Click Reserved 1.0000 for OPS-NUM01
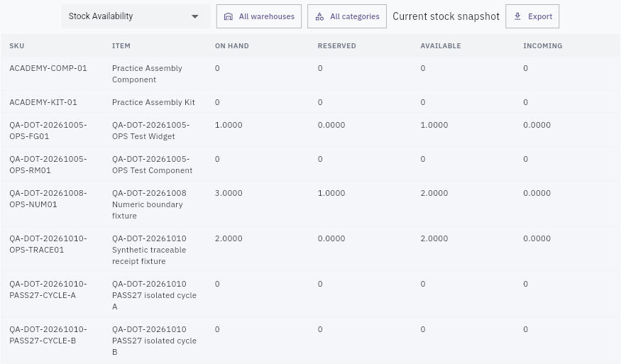 331,193
